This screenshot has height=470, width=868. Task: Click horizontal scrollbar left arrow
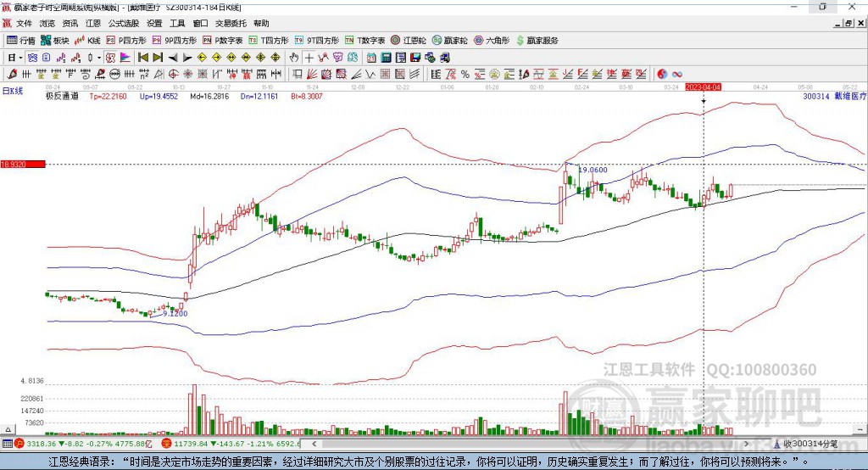pyautogui.click(x=314, y=444)
